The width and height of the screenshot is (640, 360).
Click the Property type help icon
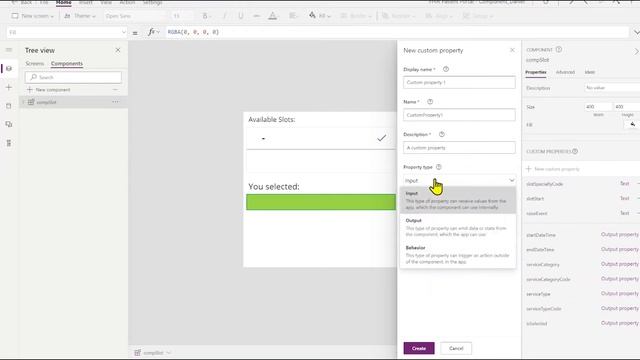coord(439,167)
